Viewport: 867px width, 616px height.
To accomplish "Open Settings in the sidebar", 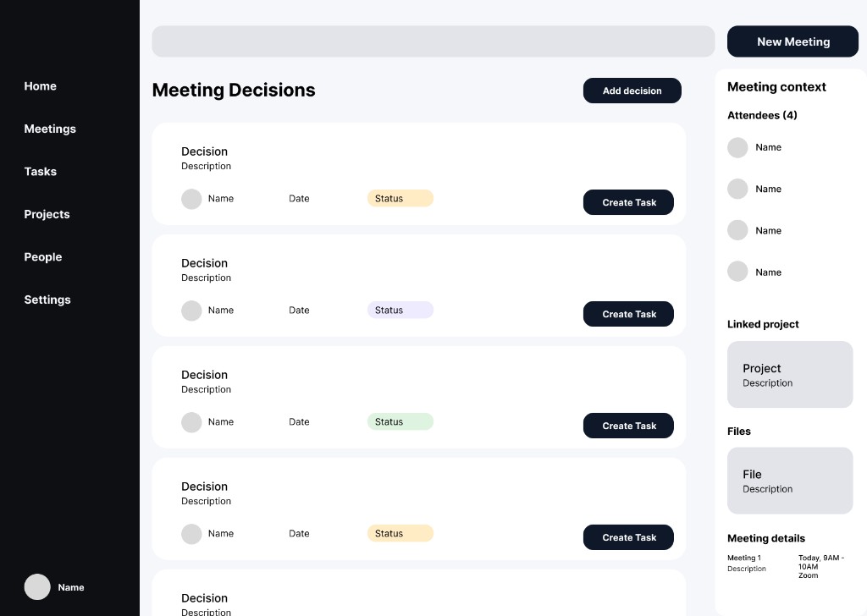I will click(x=47, y=300).
